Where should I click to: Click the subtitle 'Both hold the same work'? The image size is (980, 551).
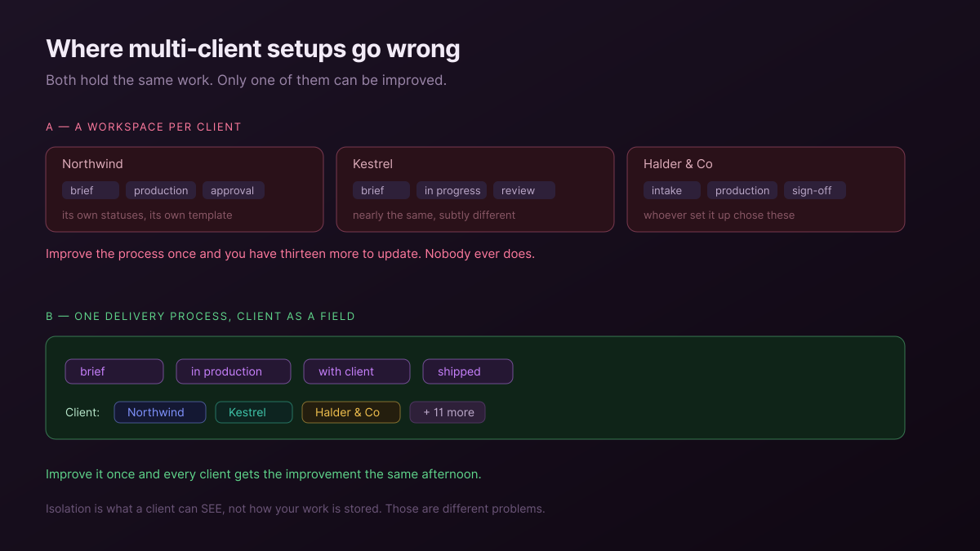coord(246,81)
